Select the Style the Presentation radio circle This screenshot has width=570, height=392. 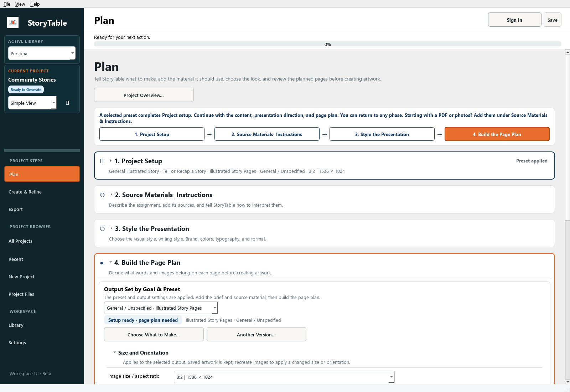102,229
